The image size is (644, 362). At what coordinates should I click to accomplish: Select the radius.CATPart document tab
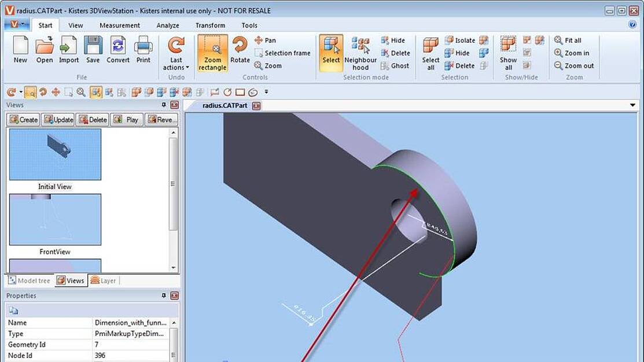(225, 105)
